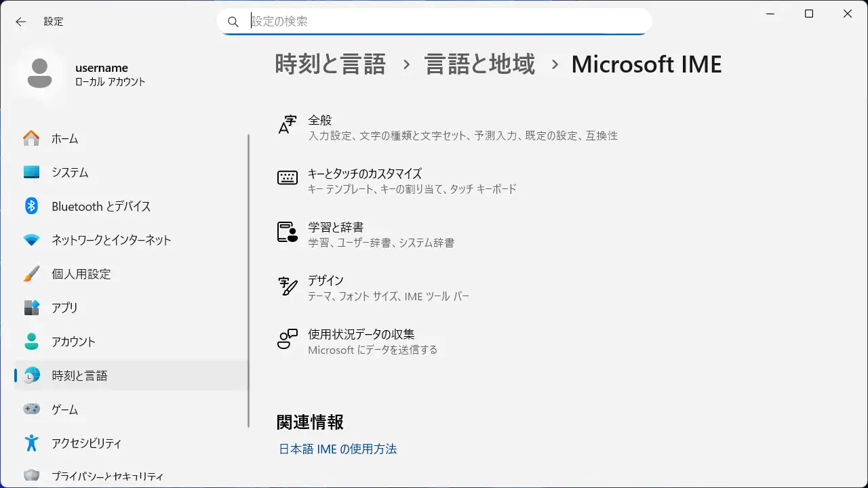Click the 使用状況データの収集 feedback icon
Screen dimensions: 868x488
(x=288, y=340)
